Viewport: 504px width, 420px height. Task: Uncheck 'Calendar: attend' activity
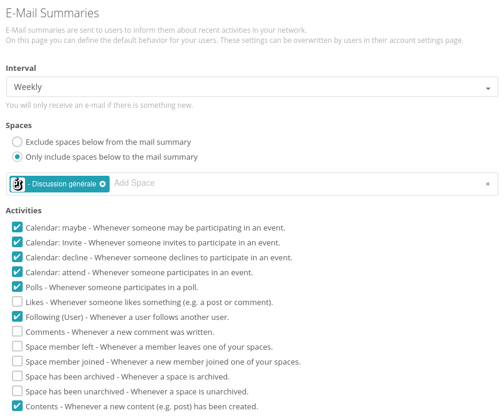[17, 272]
